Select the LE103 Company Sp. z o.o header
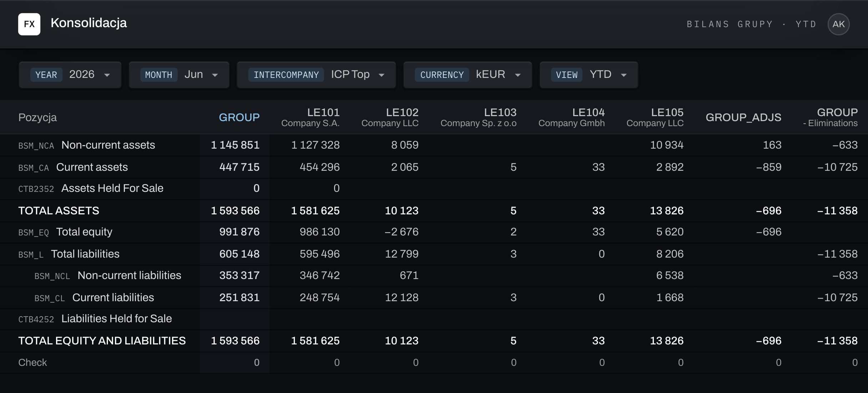This screenshot has height=393, width=868. click(x=479, y=117)
